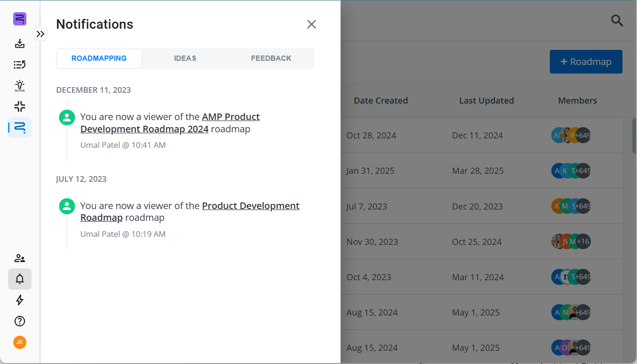Click the collapse arrows icon in sidebar
Screen dimensions: 637x364
(x=20, y=106)
